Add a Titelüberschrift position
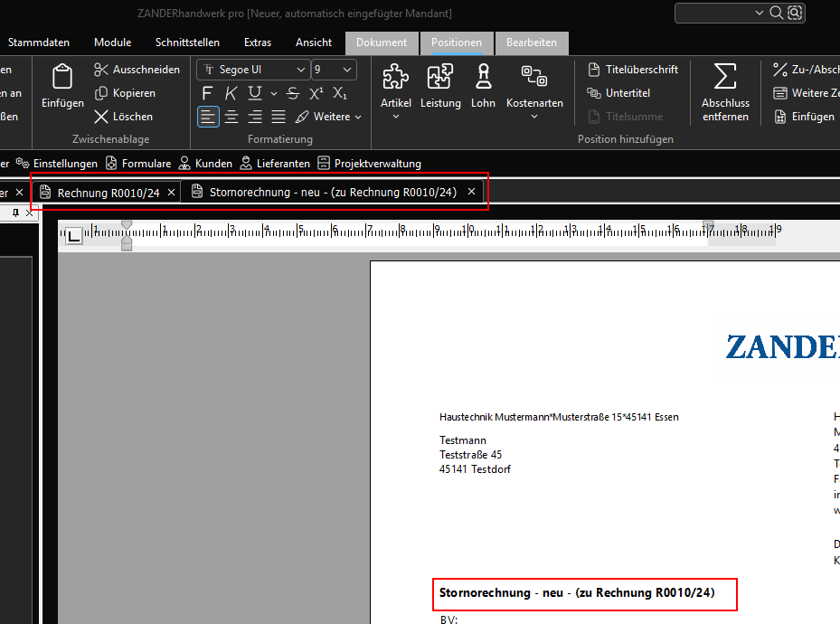This screenshot has height=624, width=840. click(x=632, y=70)
